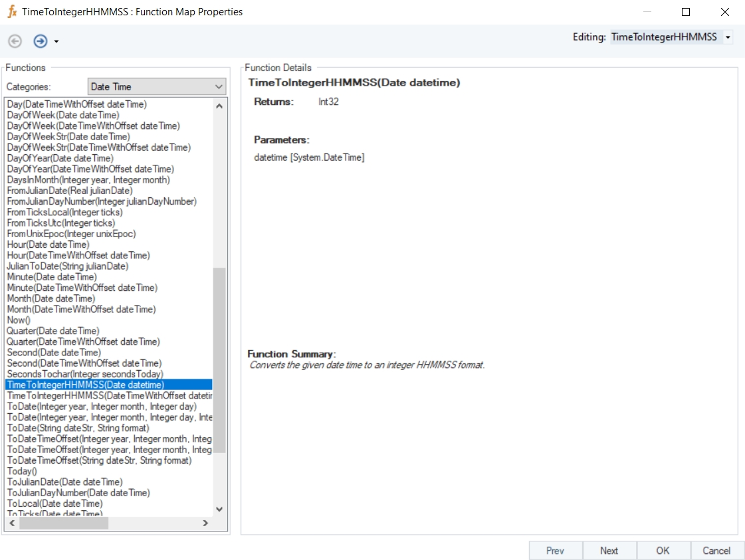Click the back navigation arrow icon
Viewport: 745px width, 560px height.
tap(15, 41)
